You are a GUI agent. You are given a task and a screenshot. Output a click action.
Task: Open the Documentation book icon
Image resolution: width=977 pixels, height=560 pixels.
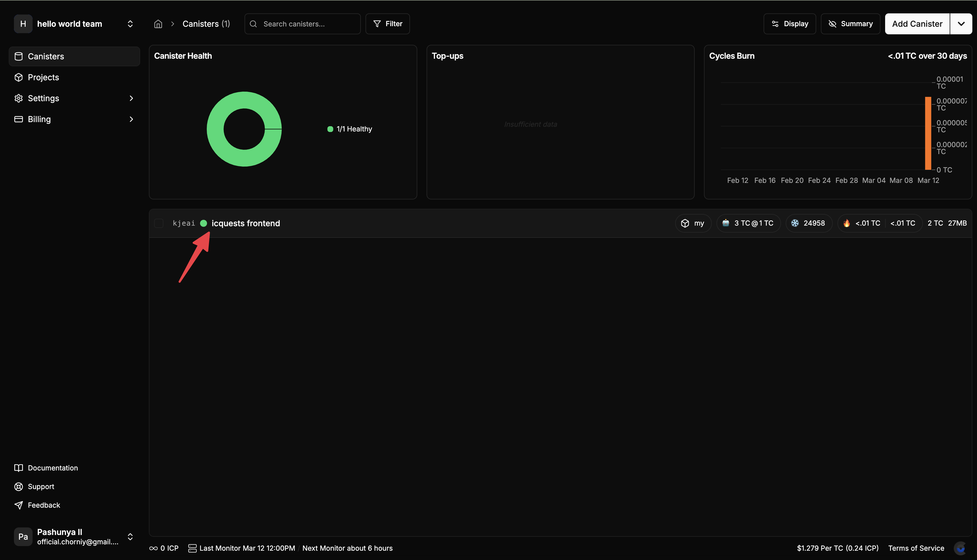coord(18,468)
